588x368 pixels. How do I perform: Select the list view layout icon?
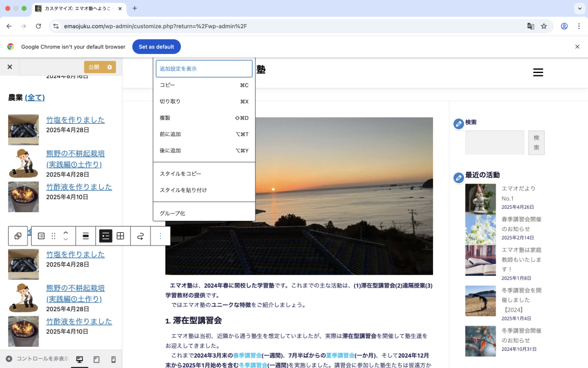coord(106,236)
